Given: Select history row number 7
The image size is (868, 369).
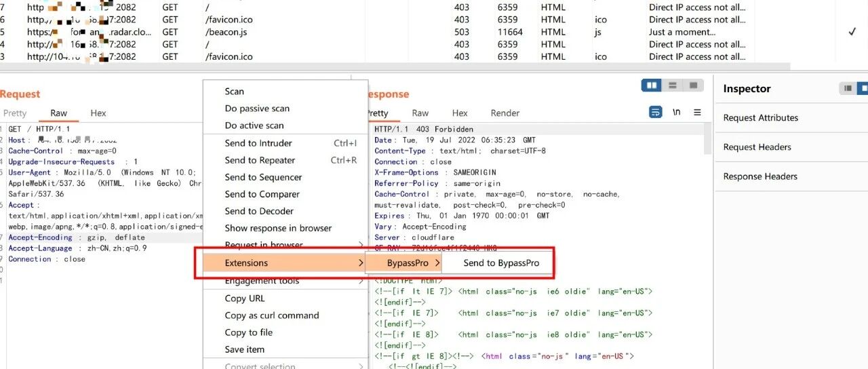Looking at the screenshot, I should [x=434, y=7].
